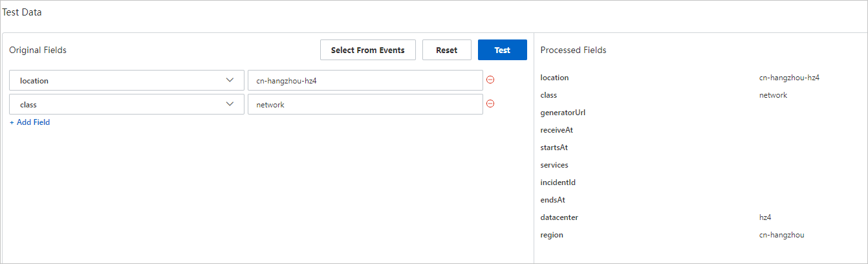
Task: Select the incidentId processed field label
Action: (558, 182)
